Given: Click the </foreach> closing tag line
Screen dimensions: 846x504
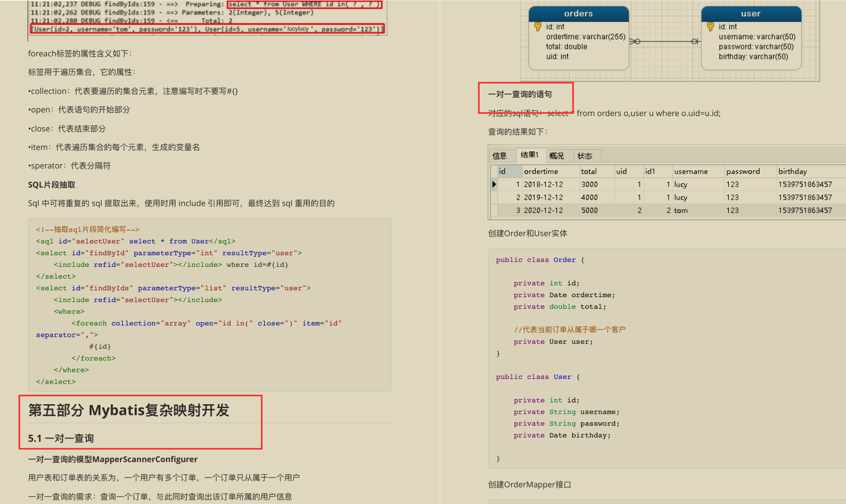Looking at the screenshot, I should [x=93, y=358].
